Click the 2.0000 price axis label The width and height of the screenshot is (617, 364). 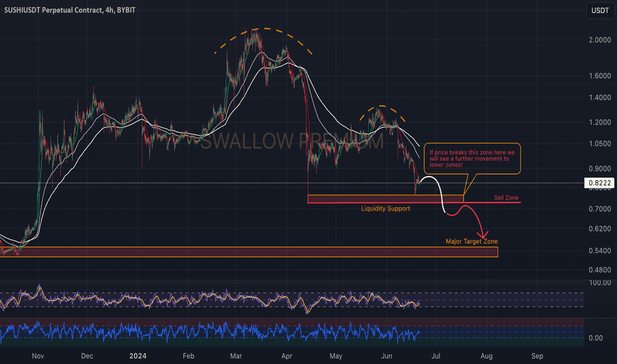[x=600, y=40]
